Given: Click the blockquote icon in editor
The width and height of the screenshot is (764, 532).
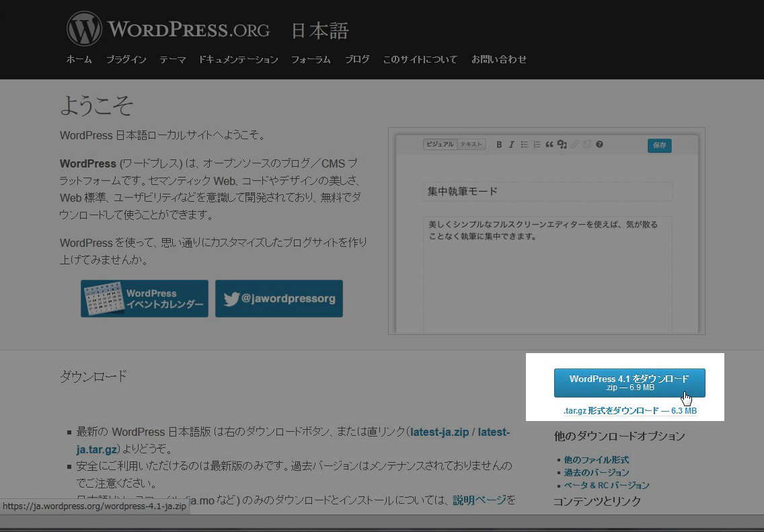Looking at the screenshot, I should click(x=549, y=144).
